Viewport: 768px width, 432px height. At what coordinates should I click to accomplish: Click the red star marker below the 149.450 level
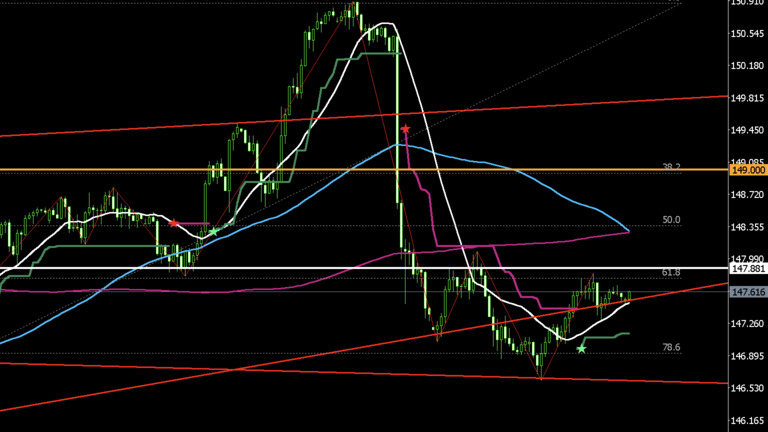(x=405, y=129)
